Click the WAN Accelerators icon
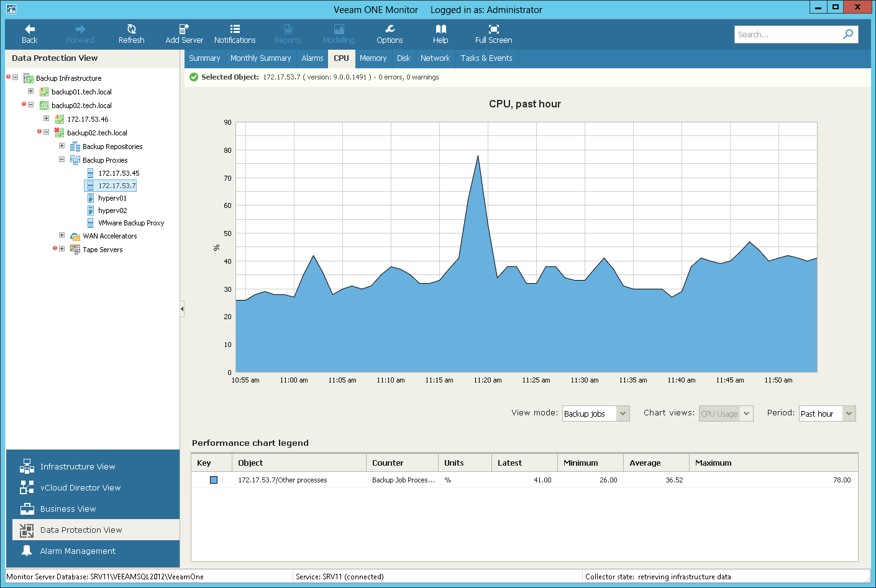The image size is (876, 588). 75,236
